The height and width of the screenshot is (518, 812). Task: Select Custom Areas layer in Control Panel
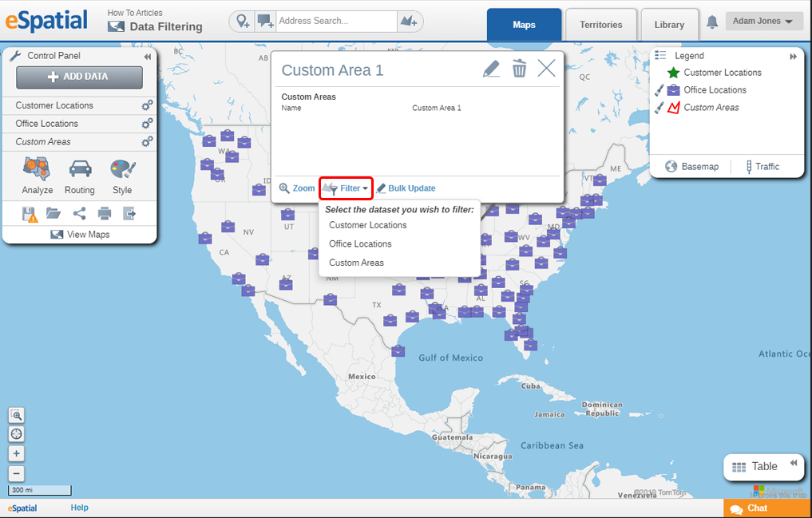tap(43, 142)
